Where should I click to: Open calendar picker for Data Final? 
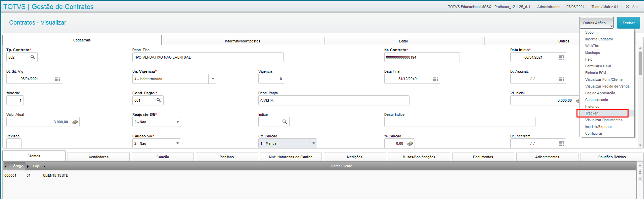435,79
